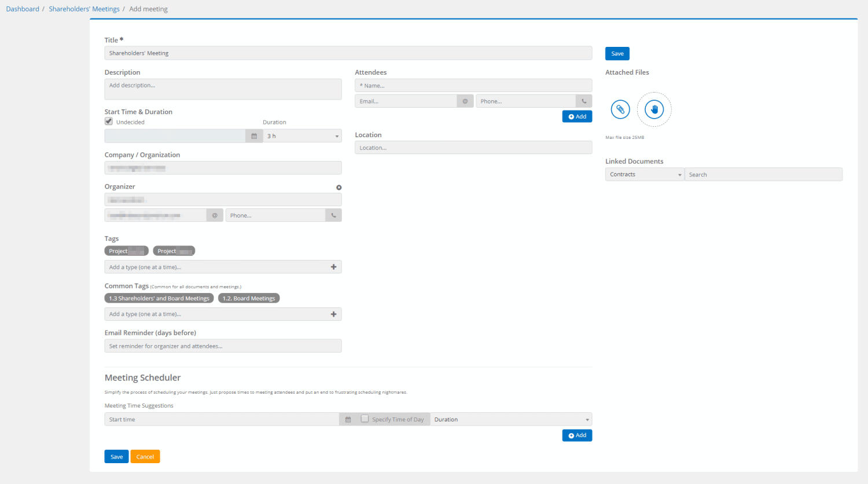Open the Meeting Scheduler Duration dropdown
The width and height of the screenshot is (868, 484).
click(511, 420)
